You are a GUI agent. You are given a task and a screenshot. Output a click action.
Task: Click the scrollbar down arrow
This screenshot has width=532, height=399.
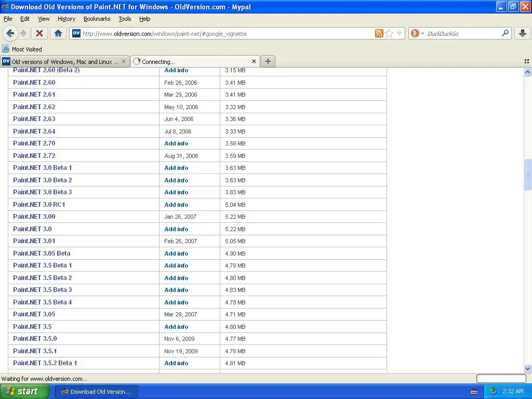[527, 368]
